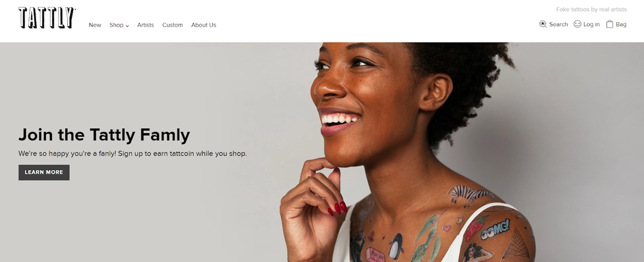Image resolution: width=644 pixels, height=262 pixels.
Task: Click the Log in text link
Action: pyautogui.click(x=591, y=24)
